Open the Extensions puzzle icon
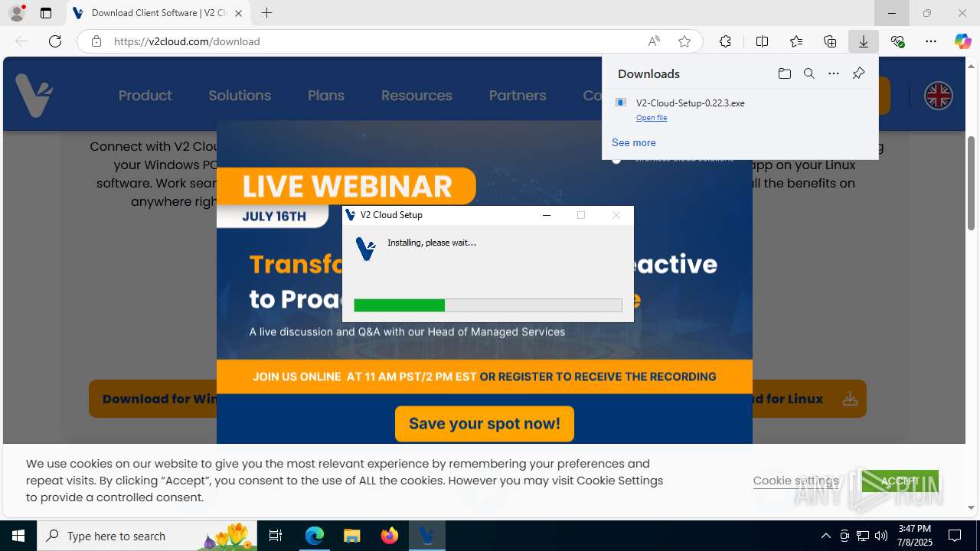 pyautogui.click(x=725, y=41)
